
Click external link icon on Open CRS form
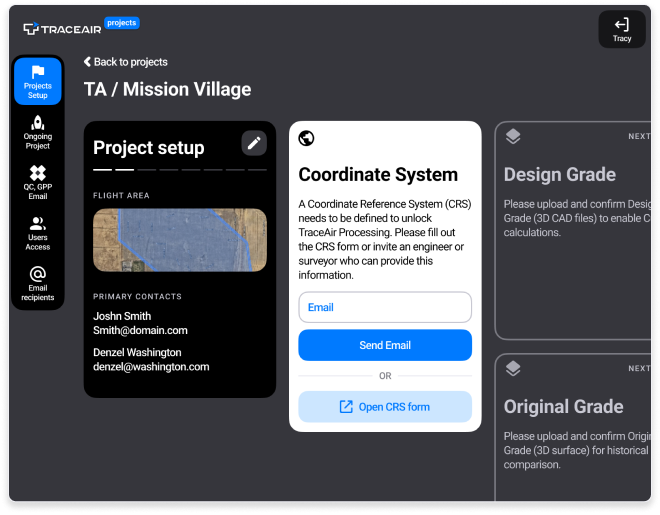[x=346, y=407]
